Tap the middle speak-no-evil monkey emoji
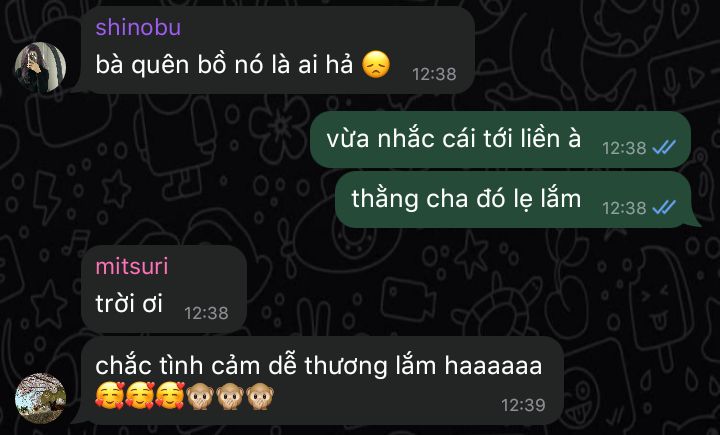720x435 pixels. pyautogui.click(x=230, y=395)
